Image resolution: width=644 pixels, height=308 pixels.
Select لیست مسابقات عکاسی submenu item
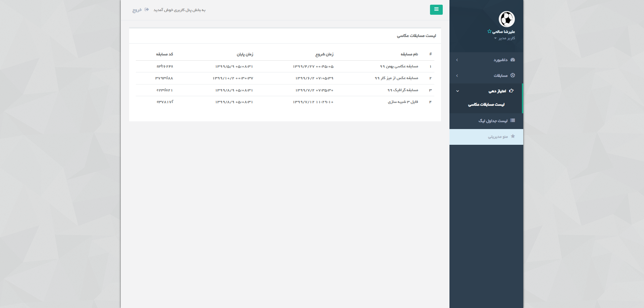(486, 105)
